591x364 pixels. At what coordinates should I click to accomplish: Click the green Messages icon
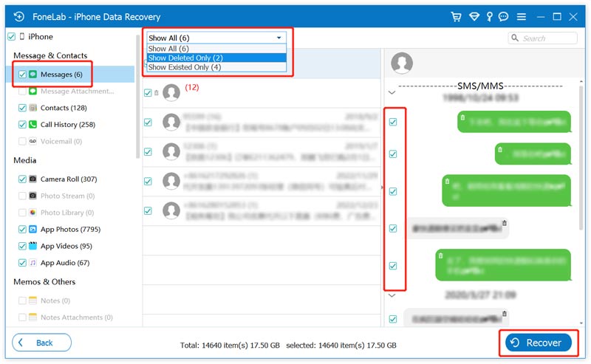tap(33, 75)
